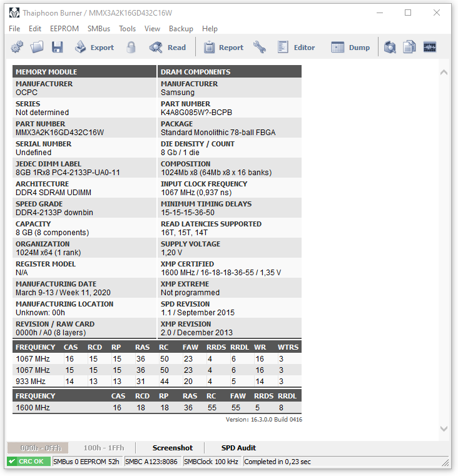
Task: Click the MEMORY MODULE column header
Action: point(84,72)
